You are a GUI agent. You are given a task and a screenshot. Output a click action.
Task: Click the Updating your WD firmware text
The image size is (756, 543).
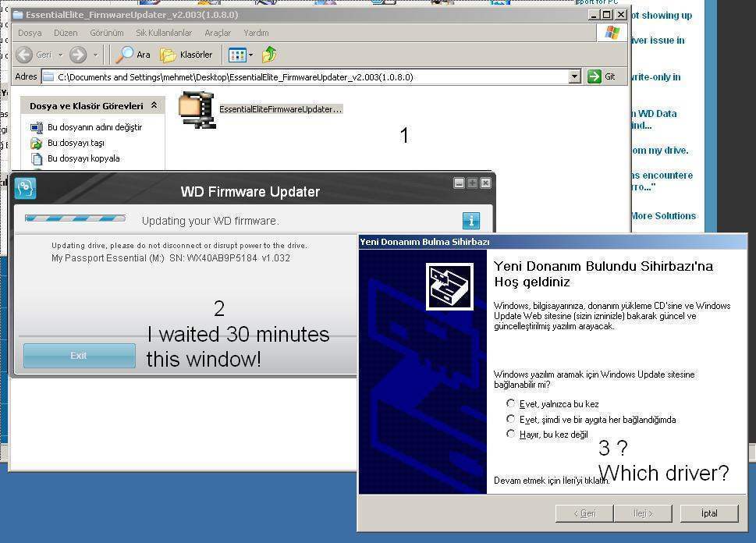click(210, 221)
